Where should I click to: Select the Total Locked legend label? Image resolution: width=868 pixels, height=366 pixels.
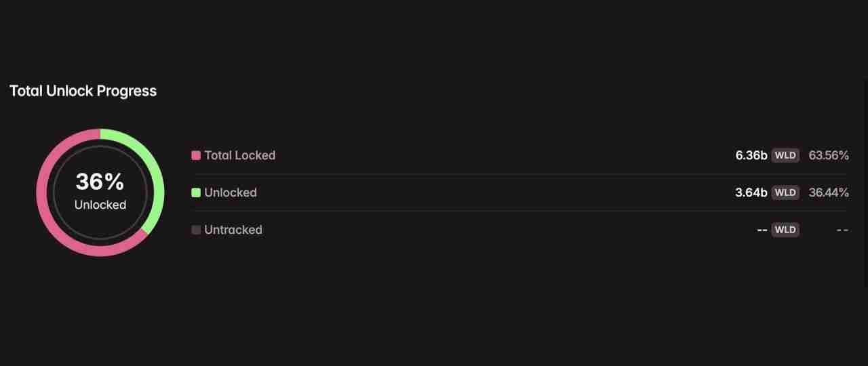[239, 155]
